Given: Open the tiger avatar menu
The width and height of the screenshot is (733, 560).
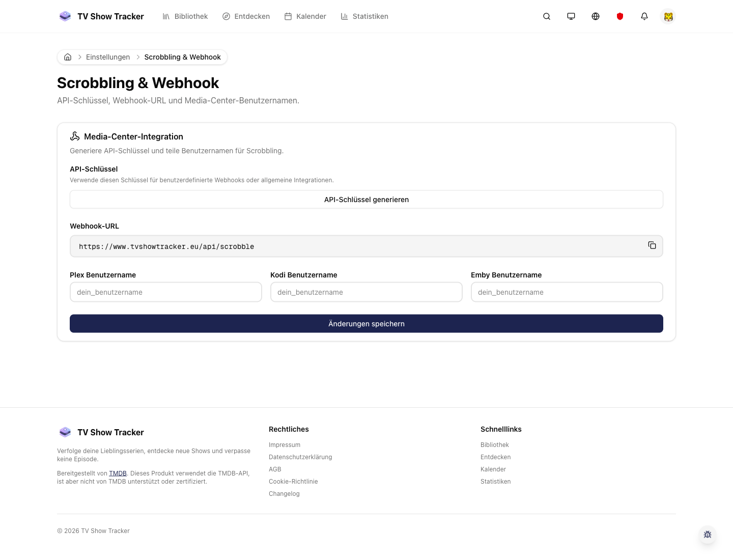Looking at the screenshot, I should [668, 16].
